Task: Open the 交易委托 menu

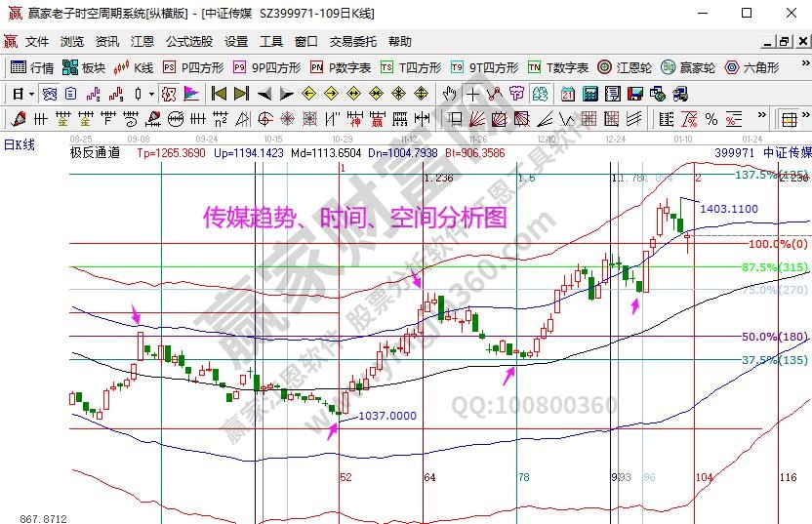Action: pos(352,42)
